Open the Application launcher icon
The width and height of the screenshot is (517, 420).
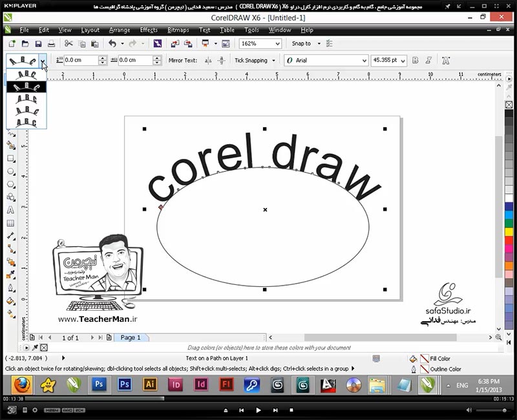206,43
